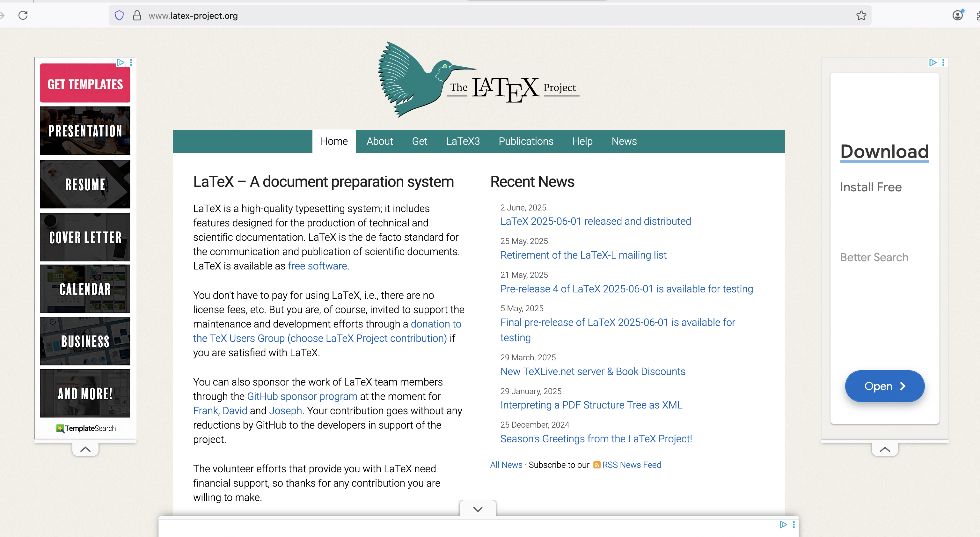Open Joseph's sponsor link
980x537 pixels.
coord(285,411)
